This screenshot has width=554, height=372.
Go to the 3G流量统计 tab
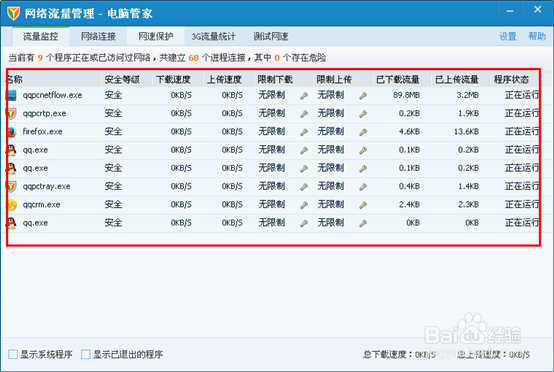point(213,36)
